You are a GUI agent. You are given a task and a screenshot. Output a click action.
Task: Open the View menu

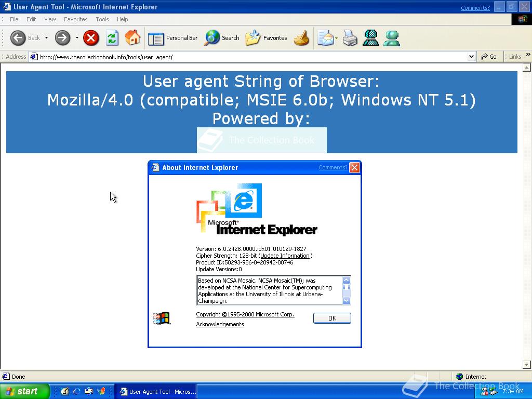[50, 19]
